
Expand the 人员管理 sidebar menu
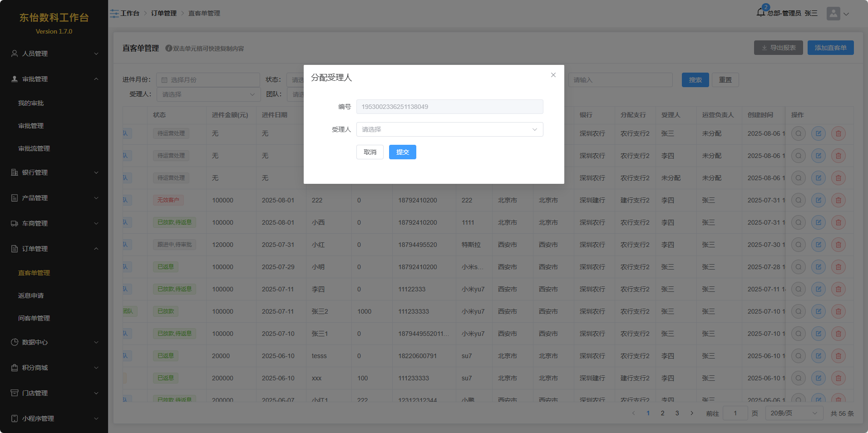54,54
